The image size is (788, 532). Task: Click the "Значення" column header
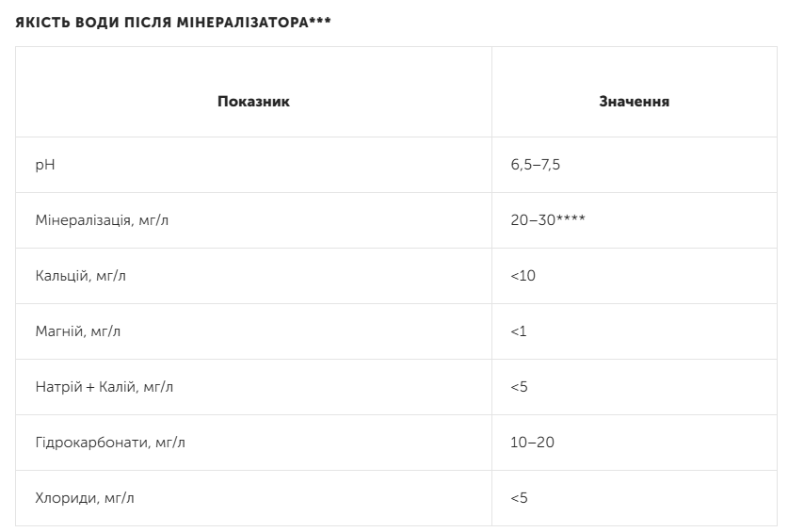tap(634, 102)
